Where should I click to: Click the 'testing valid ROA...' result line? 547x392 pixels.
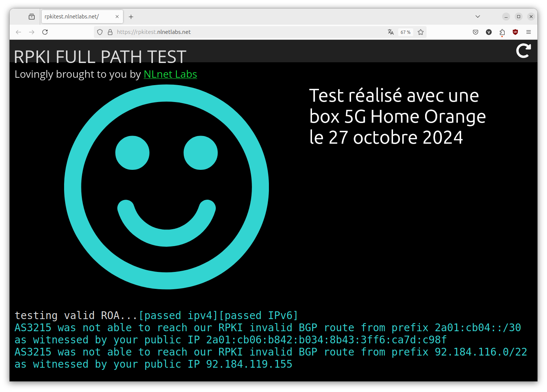156,315
